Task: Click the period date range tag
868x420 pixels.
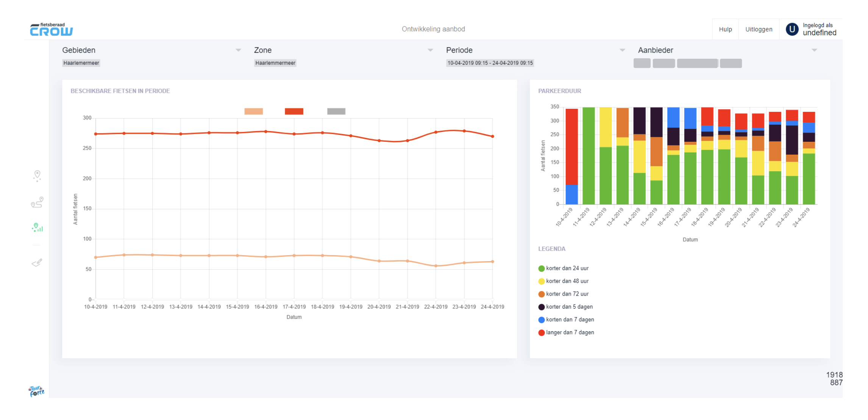Action: [490, 63]
